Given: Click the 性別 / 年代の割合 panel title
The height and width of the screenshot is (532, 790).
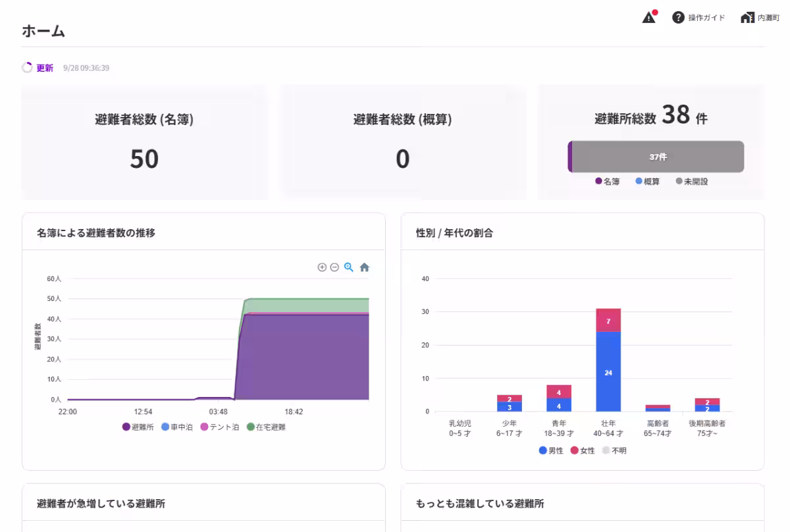Looking at the screenshot, I should [x=454, y=232].
